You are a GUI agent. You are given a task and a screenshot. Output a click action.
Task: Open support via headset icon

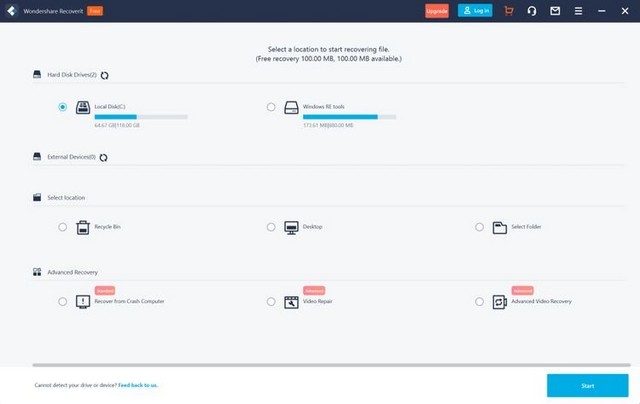pyautogui.click(x=532, y=11)
